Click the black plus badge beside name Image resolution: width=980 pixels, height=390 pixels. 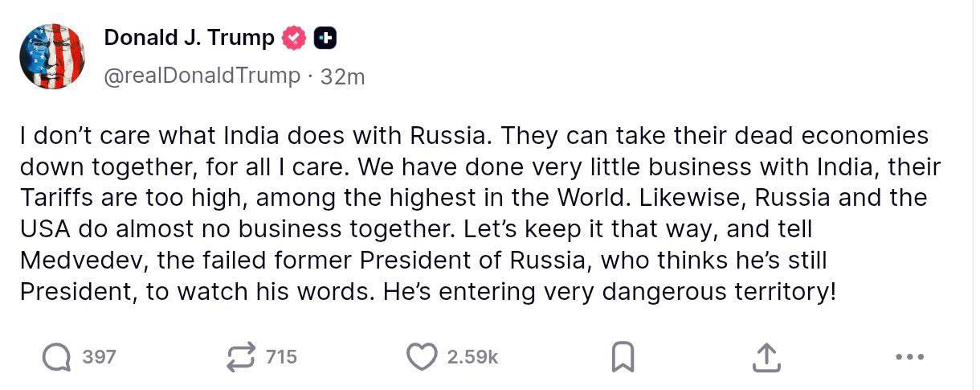(x=325, y=37)
